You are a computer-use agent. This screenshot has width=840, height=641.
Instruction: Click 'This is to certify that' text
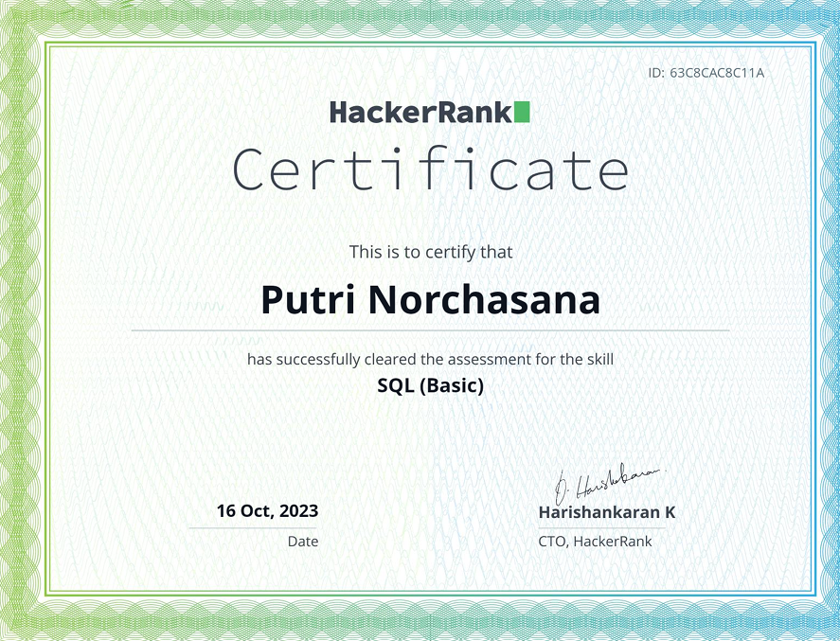coord(431,252)
